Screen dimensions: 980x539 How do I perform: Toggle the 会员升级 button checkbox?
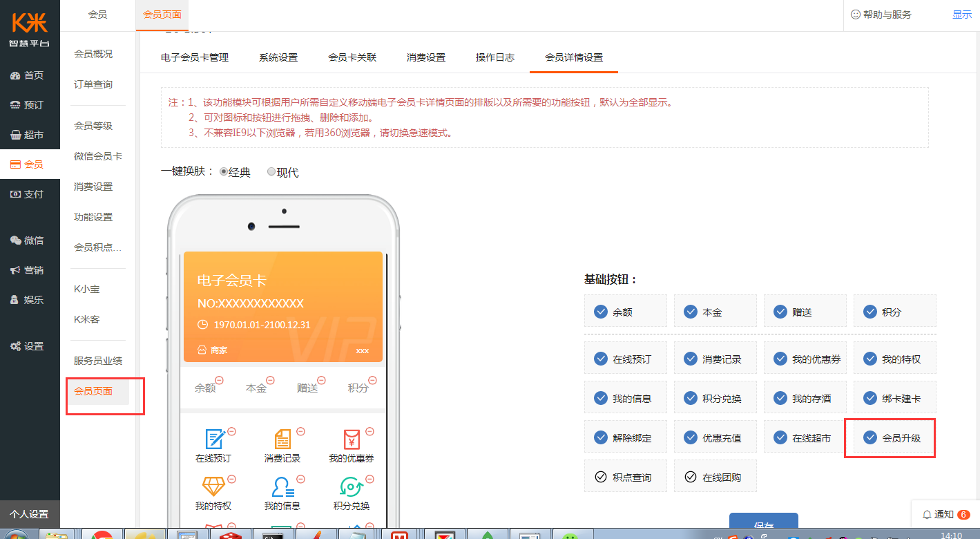tap(869, 437)
